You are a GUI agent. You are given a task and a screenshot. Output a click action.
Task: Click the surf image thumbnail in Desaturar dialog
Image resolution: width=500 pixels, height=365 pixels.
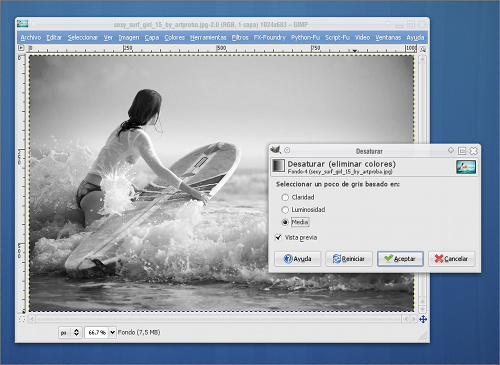[466, 167]
